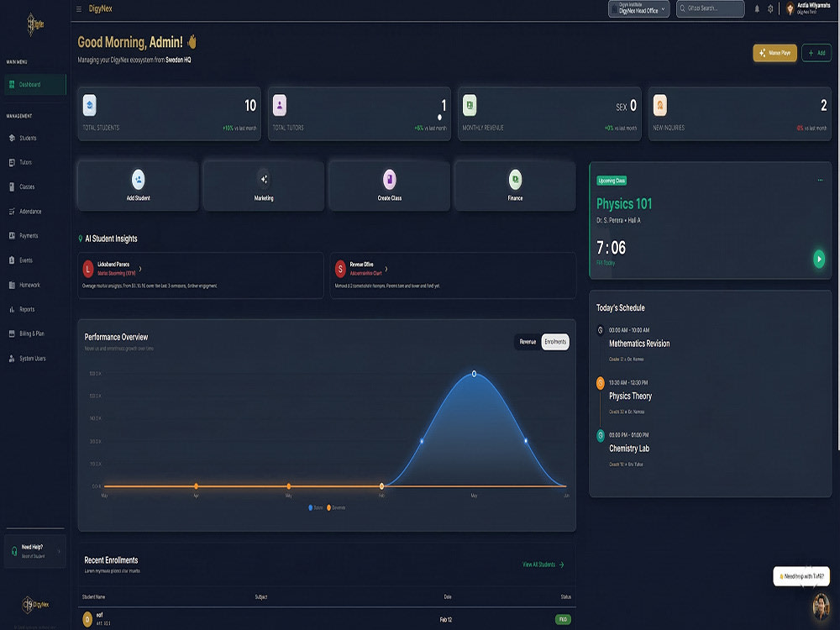
Task: Focus the Global Search field
Action: pyautogui.click(x=711, y=8)
